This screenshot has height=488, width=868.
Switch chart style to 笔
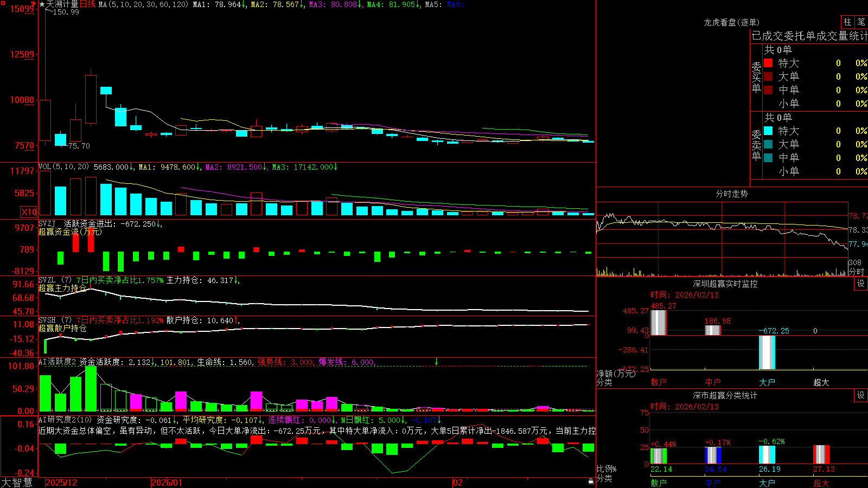[x=861, y=22]
